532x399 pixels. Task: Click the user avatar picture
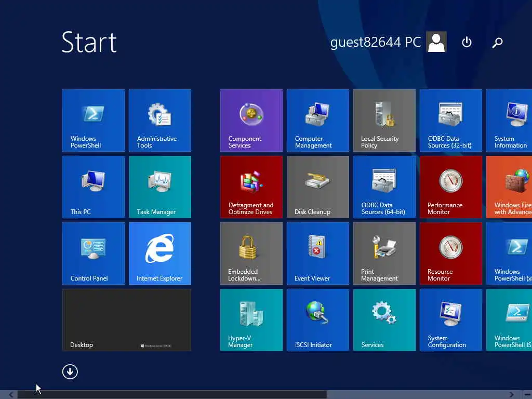[436, 42]
